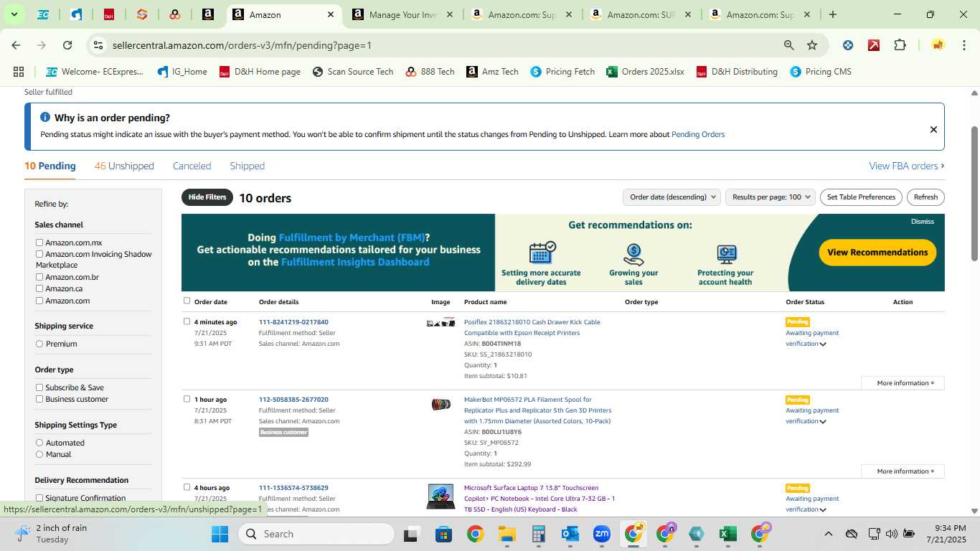The width and height of the screenshot is (980, 551).
Task: Open the Chrome three-dot menu
Action: point(963,45)
